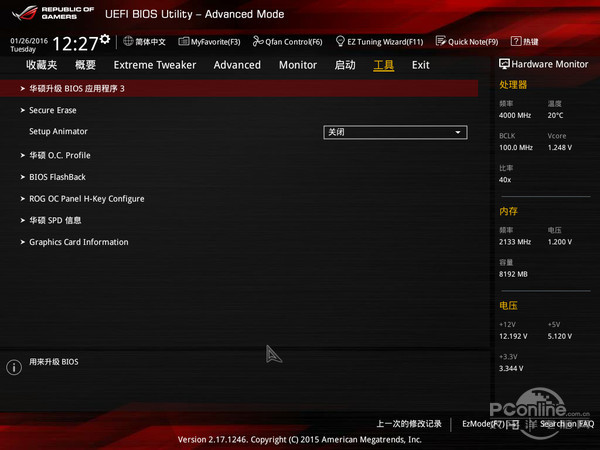Click the globe language icon
The width and height of the screenshot is (600, 450).
click(x=128, y=41)
